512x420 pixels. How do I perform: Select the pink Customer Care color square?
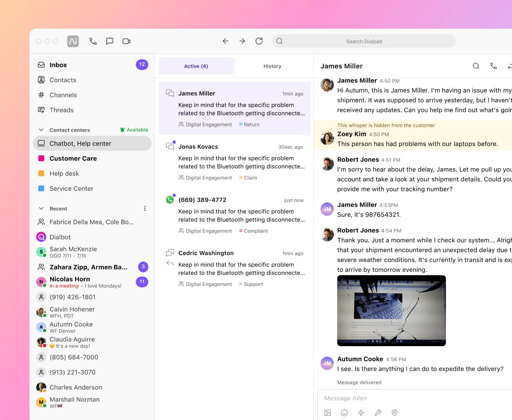point(41,158)
